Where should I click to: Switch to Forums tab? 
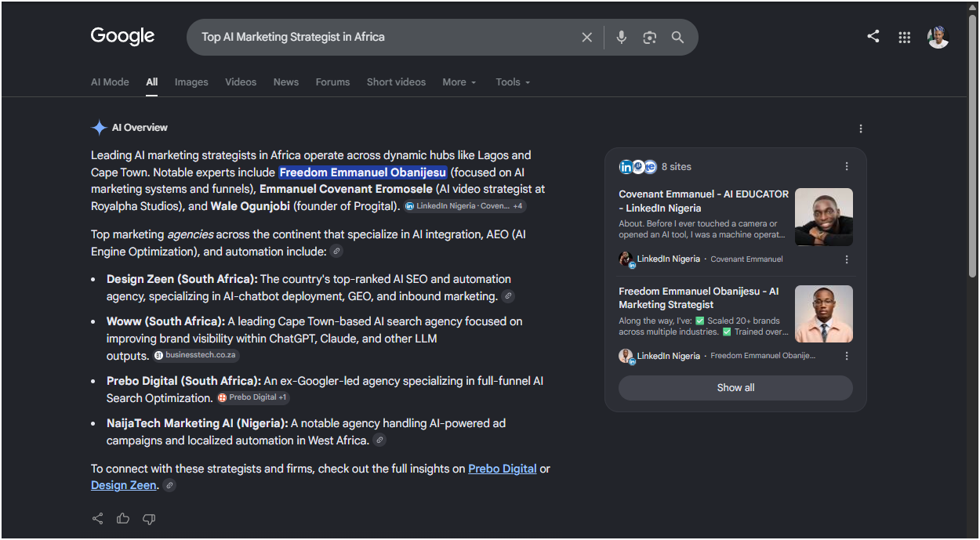(332, 82)
